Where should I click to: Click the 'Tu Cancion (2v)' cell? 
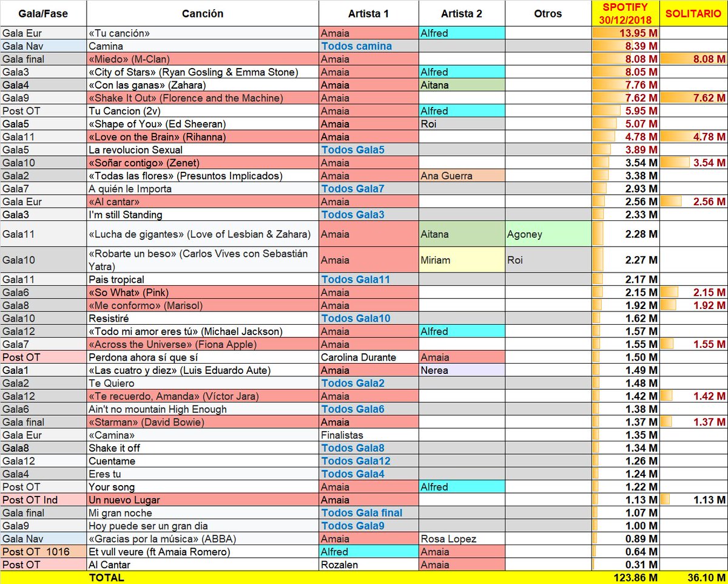click(203, 111)
